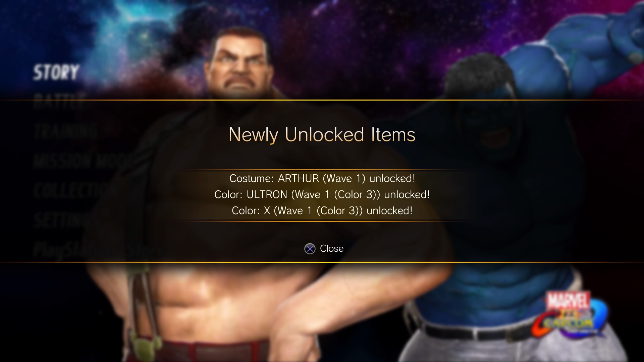Click the Newly Unlocked Items heading
Image resolution: width=644 pixels, height=362 pixels.
click(x=322, y=135)
